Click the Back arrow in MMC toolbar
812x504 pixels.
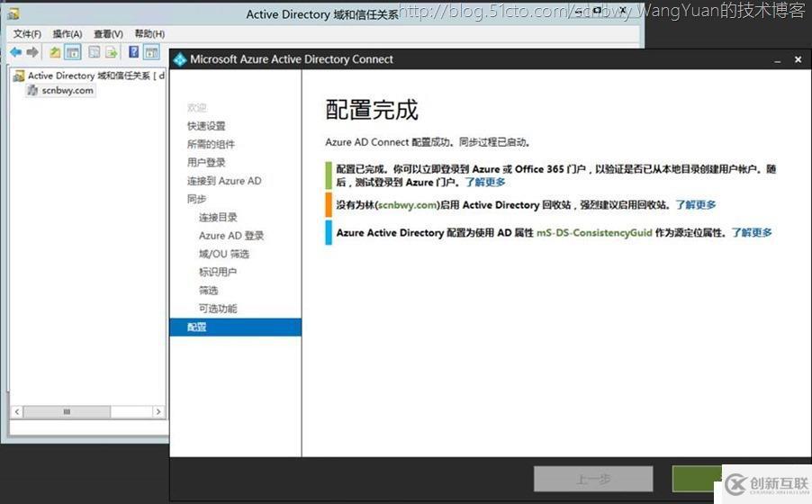click(x=16, y=52)
